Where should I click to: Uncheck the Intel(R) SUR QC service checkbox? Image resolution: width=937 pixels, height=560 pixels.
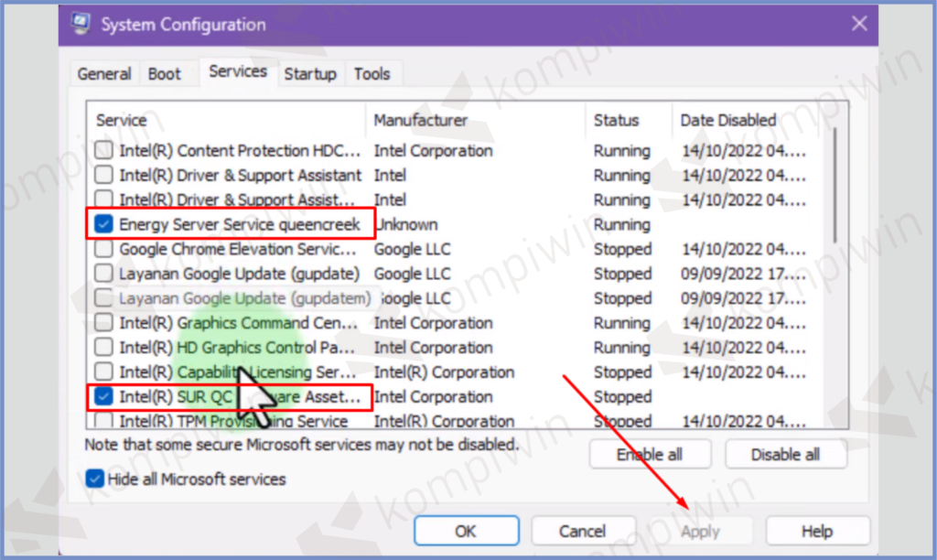(x=104, y=397)
